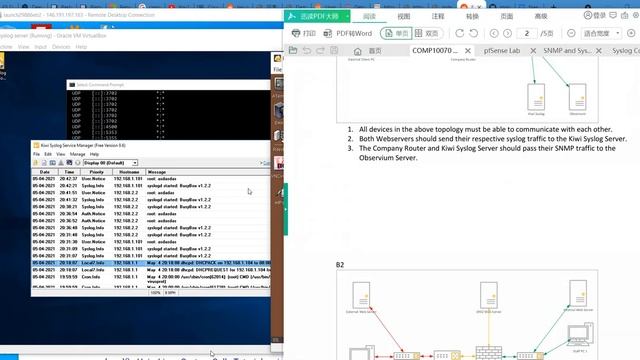Select the COMP10070 document tab
Viewport: 640px width, 360px height.
435,51
